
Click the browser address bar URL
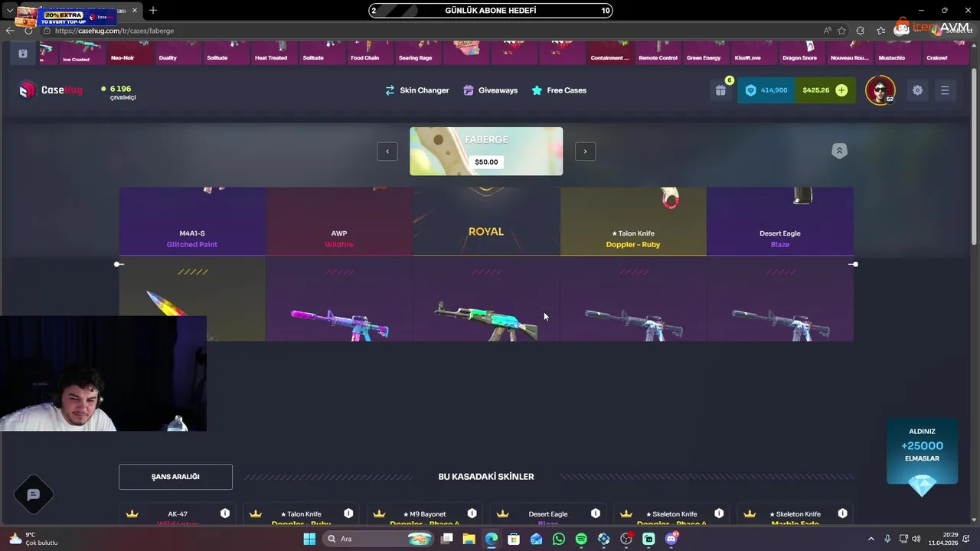pyautogui.click(x=114, y=31)
